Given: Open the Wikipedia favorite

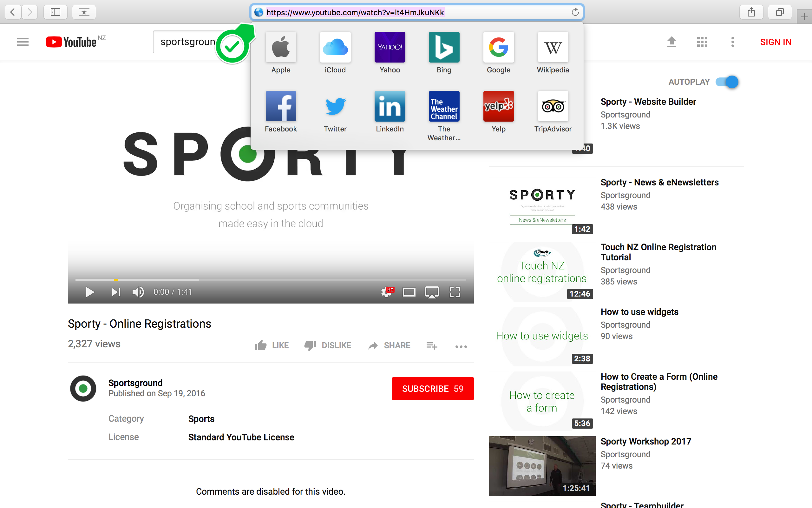Looking at the screenshot, I should click(553, 53).
